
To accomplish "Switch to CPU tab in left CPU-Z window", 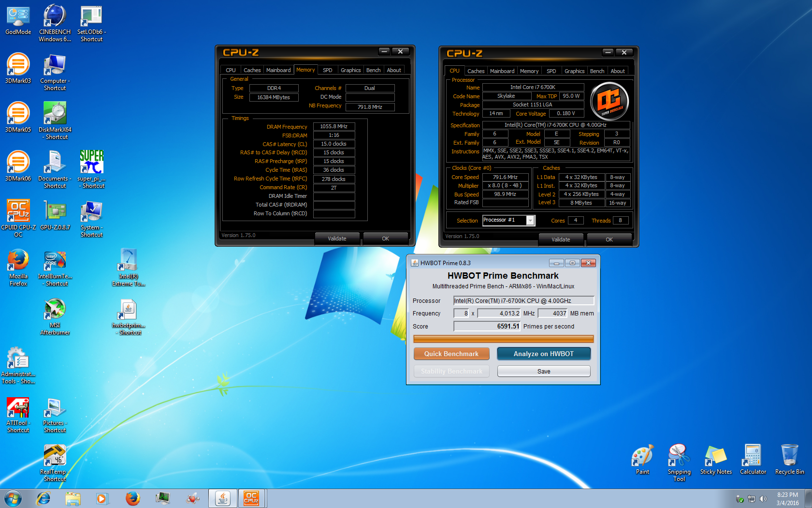I will (x=231, y=70).
